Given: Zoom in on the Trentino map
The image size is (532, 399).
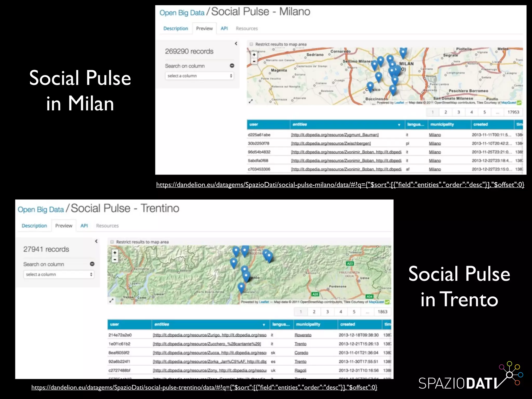Looking at the screenshot, I should coord(115,253).
